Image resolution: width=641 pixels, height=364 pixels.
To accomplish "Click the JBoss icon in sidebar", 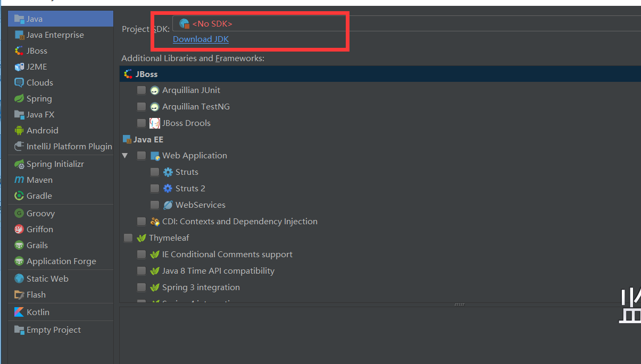I will (x=19, y=51).
